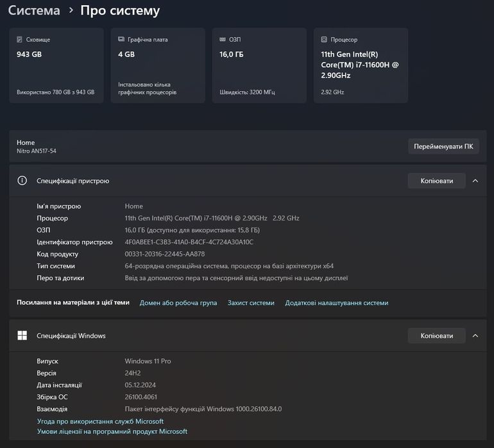Open the 4 GB graphics card tile
Viewport: 494px width, 448px height.
(158, 65)
